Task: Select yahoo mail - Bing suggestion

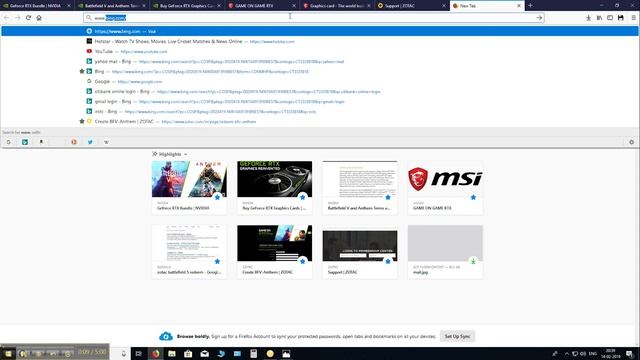Action: pyautogui.click(x=320, y=61)
